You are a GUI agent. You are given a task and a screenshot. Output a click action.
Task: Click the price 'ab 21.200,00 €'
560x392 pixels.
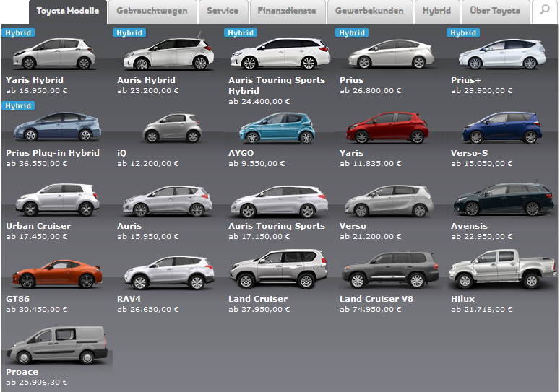[x=371, y=237]
